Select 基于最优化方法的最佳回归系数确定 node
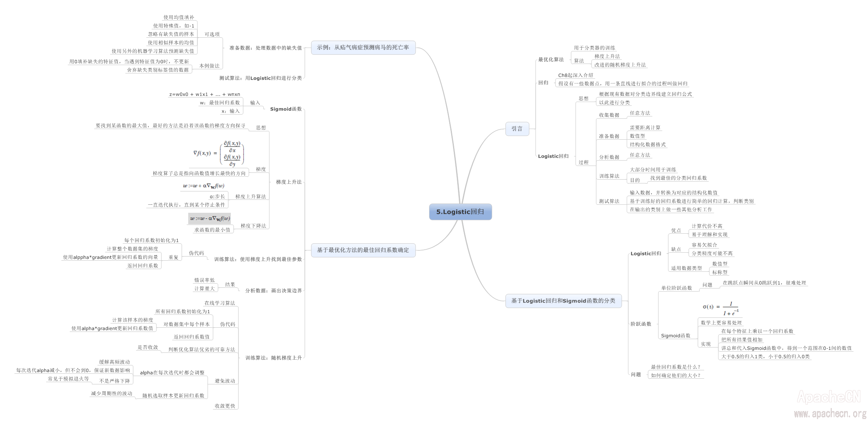Viewport: 868px width, 424px height. tap(363, 250)
